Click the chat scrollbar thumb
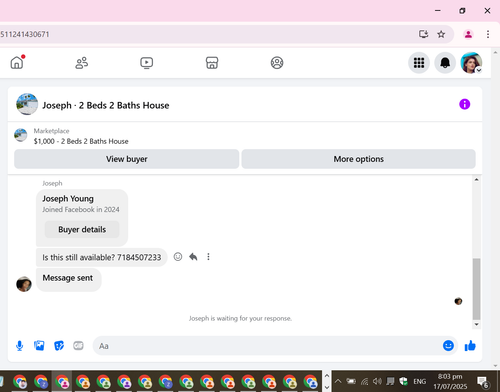500x392 pixels. pos(476,289)
